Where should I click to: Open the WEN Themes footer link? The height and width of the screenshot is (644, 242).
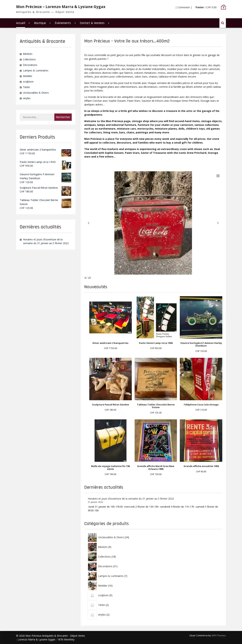click(x=219, y=635)
